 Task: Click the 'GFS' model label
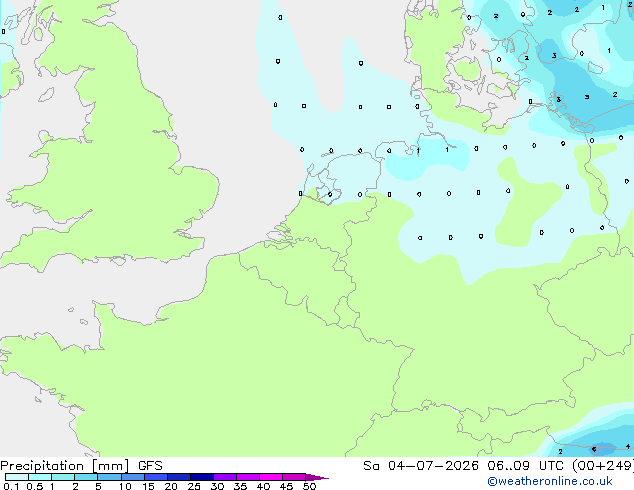coord(150,466)
